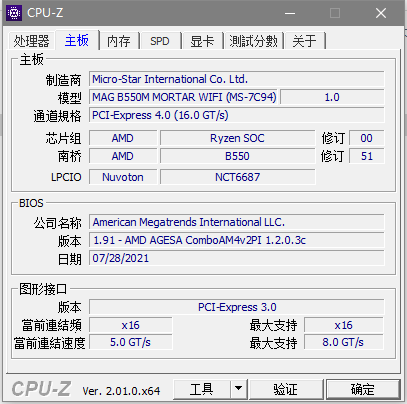Switch to the 处理器 tab
This screenshot has width=407, height=404.
coord(31,41)
